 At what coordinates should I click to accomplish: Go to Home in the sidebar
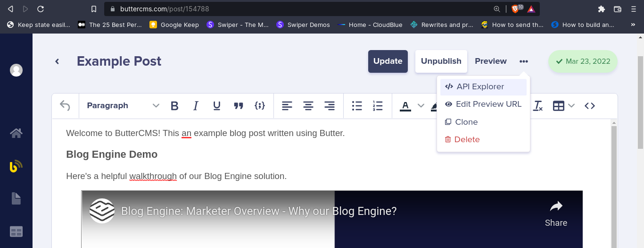pyautogui.click(x=17, y=133)
